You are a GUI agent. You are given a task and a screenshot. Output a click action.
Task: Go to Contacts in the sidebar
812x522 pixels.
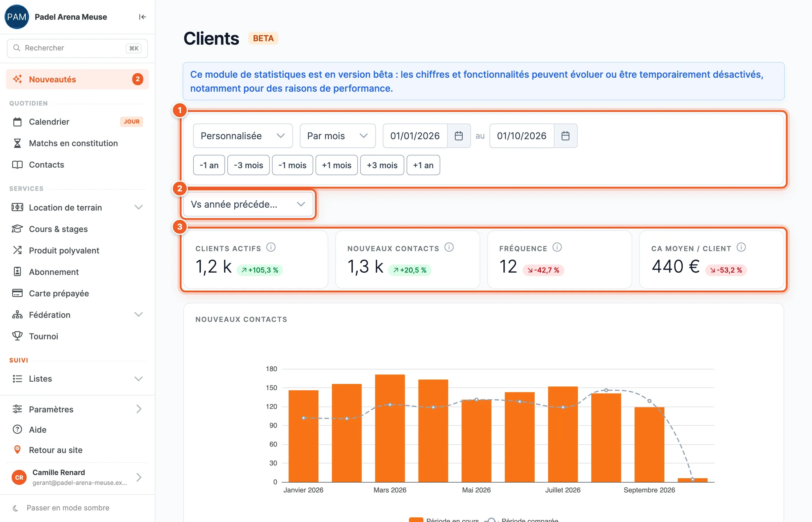tap(78, 165)
